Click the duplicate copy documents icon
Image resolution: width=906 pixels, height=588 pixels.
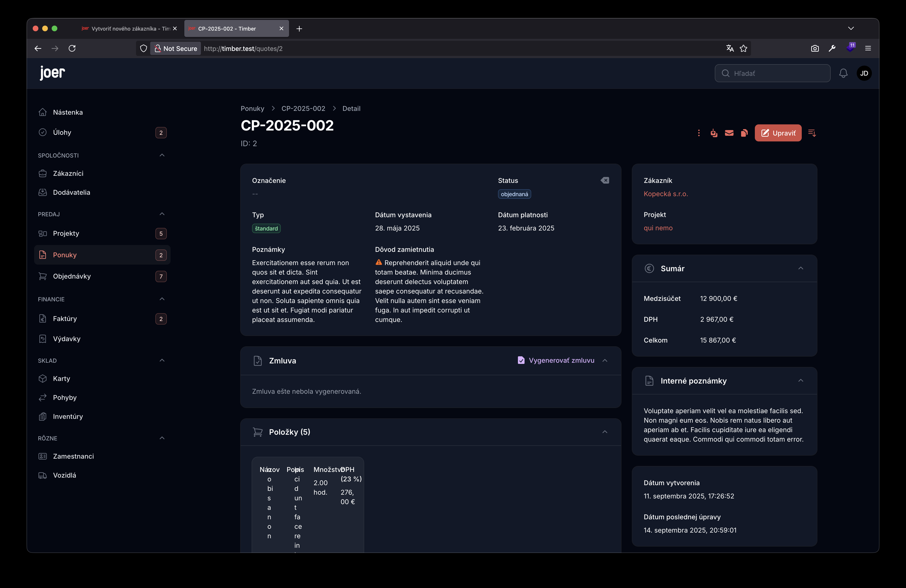(x=744, y=133)
